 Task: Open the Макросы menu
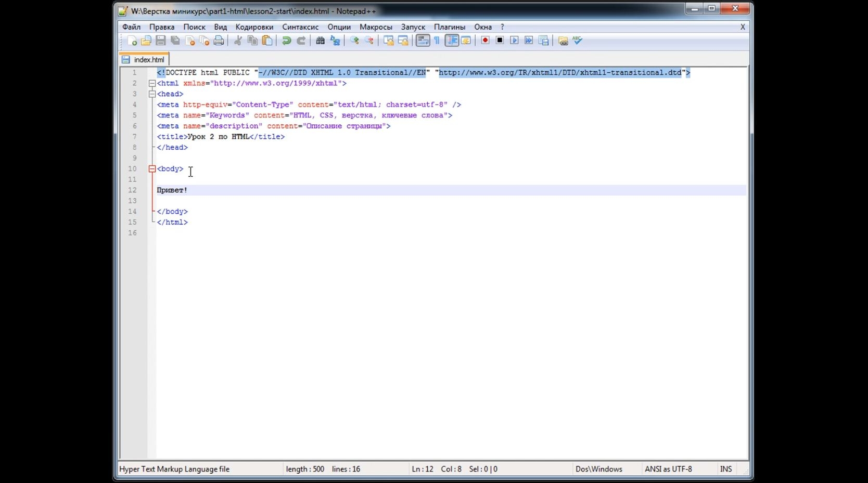tap(376, 27)
